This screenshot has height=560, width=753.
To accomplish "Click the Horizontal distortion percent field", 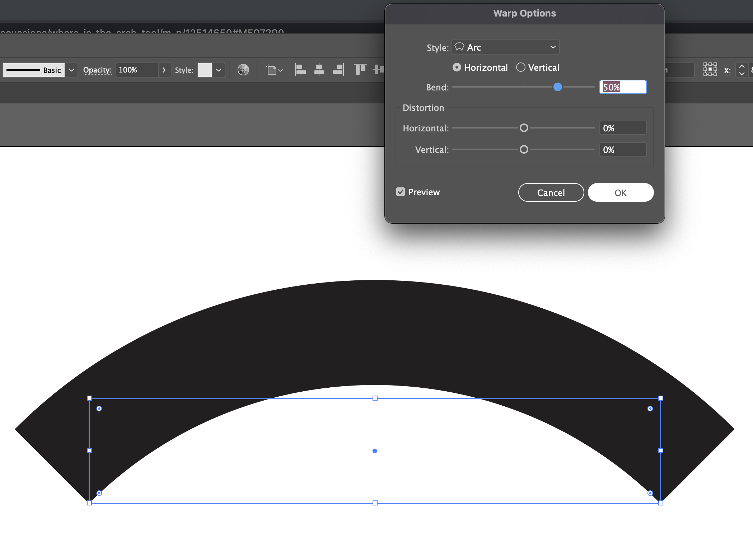I will (622, 128).
